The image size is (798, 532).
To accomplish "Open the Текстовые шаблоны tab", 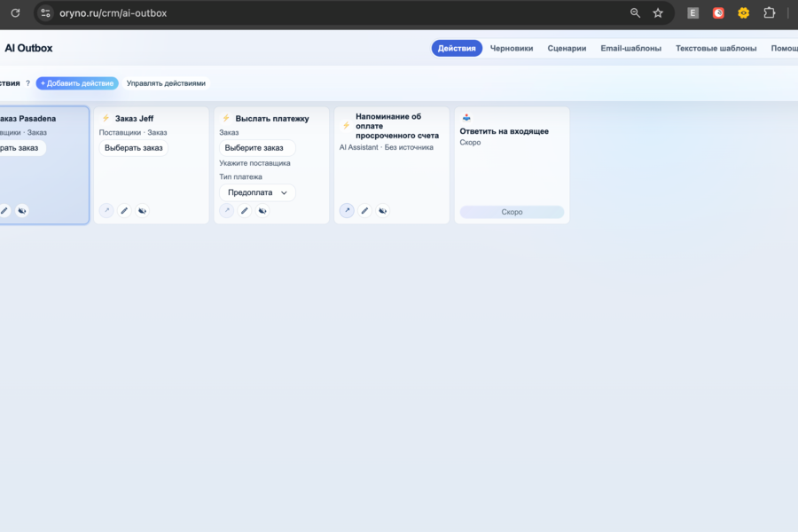I will [x=716, y=48].
